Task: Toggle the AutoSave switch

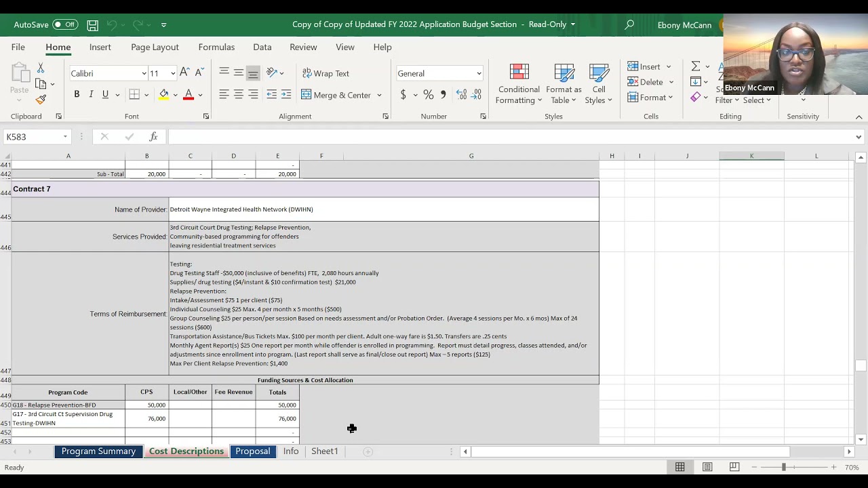Action: tap(65, 24)
